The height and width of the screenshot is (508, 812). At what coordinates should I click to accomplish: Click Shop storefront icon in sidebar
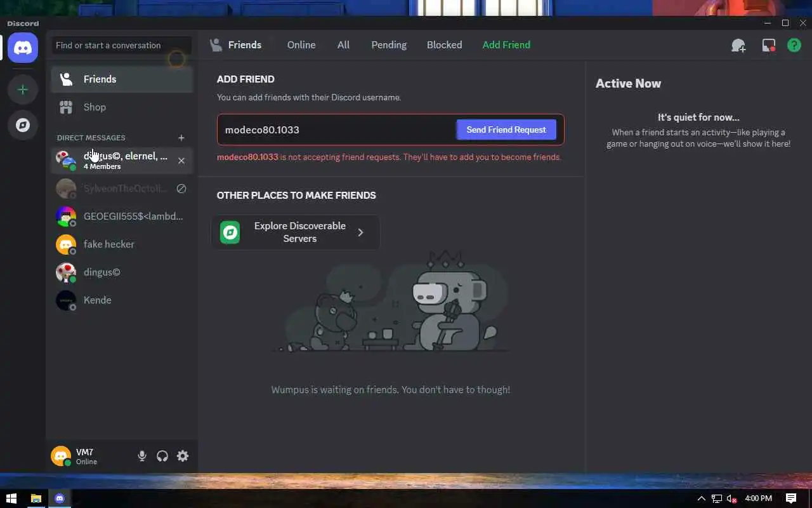[x=66, y=107]
